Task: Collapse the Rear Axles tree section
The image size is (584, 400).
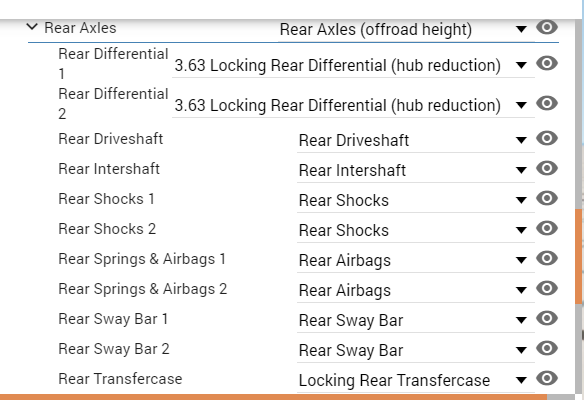Action: click(32, 27)
